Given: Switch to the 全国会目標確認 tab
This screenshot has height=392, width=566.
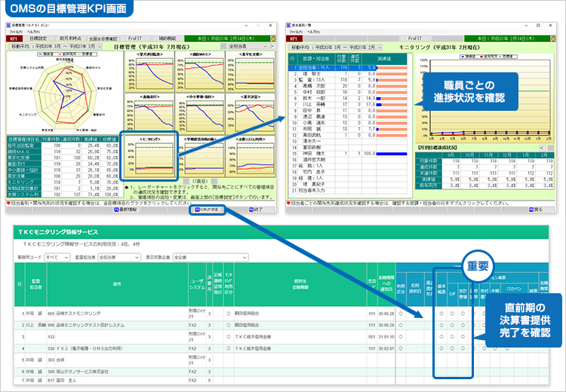Looking at the screenshot, I should (103, 38).
